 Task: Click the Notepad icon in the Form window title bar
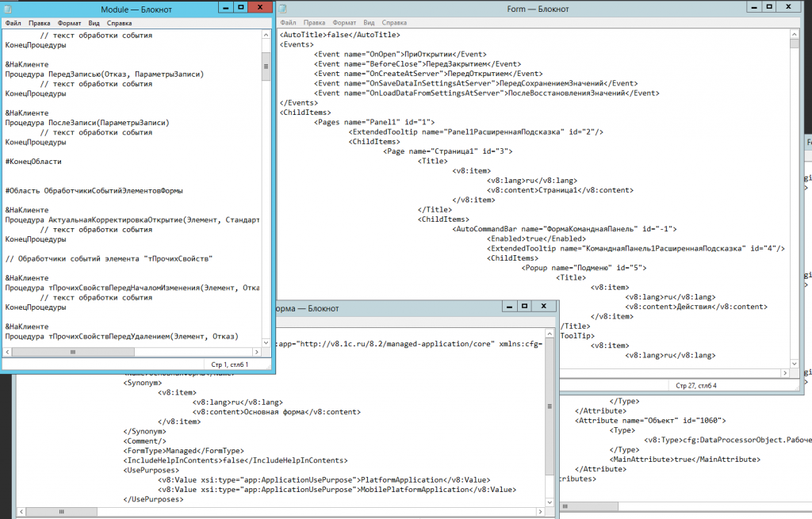coord(283,9)
